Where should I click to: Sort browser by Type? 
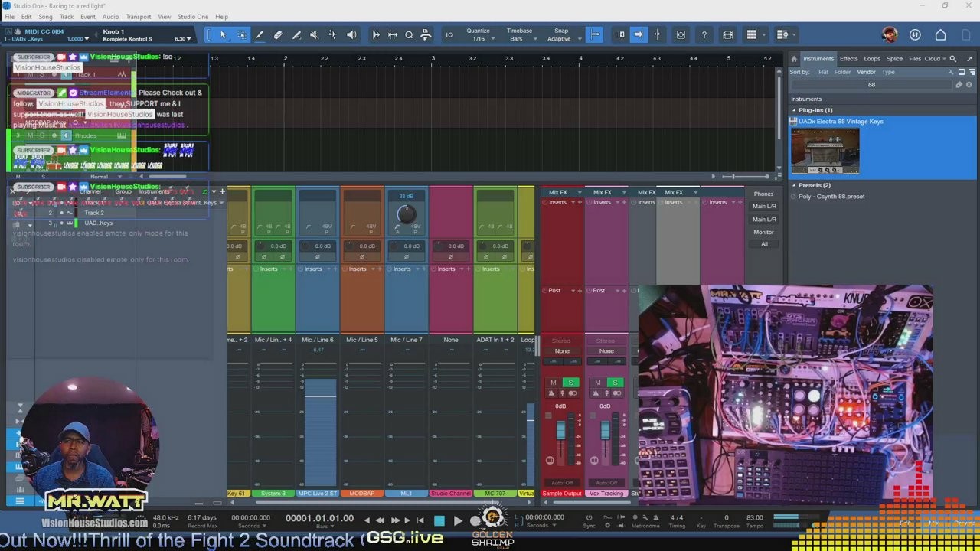[x=888, y=72]
